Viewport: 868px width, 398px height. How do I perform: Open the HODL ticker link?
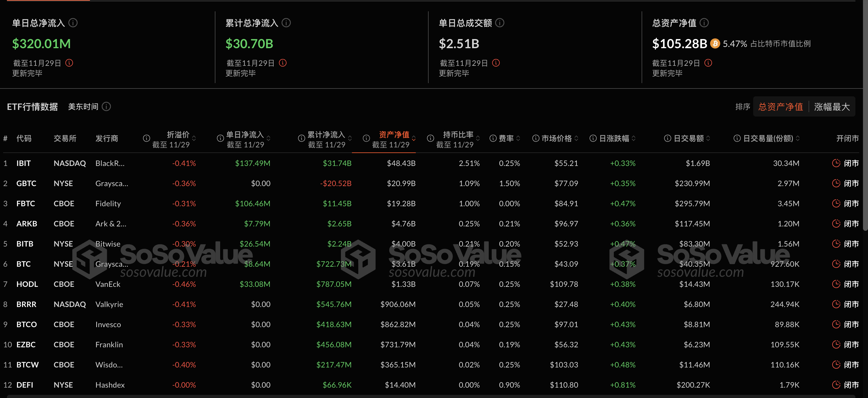(x=27, y=284)
